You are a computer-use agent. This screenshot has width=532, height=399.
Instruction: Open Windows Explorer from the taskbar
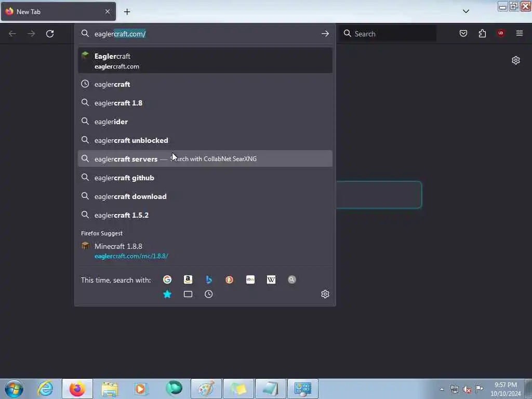[110, 389]
